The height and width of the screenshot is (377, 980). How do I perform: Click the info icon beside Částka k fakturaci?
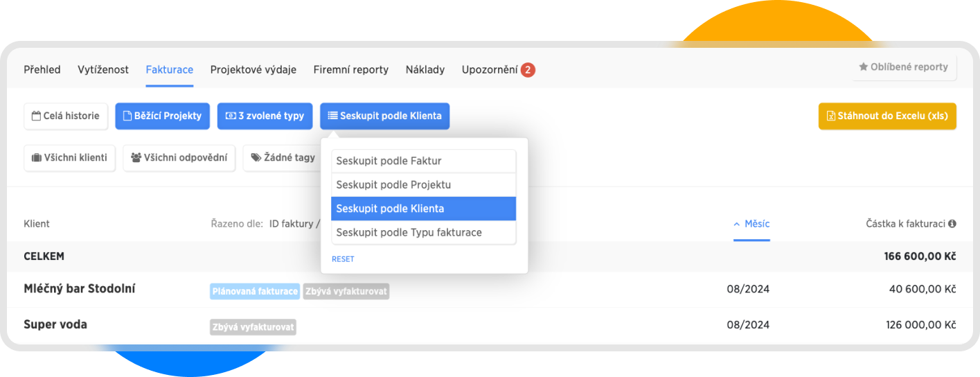click(952, 224)
